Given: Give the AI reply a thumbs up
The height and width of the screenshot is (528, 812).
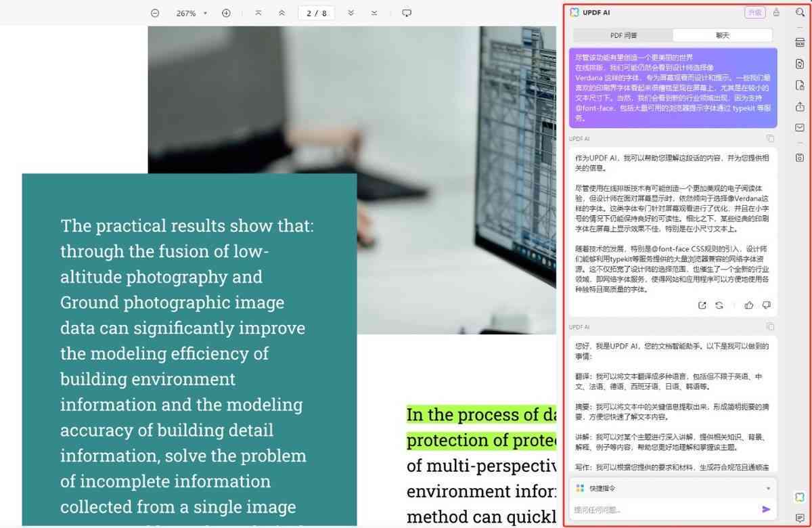Looking at the screenshot, I should click(748, 306).
